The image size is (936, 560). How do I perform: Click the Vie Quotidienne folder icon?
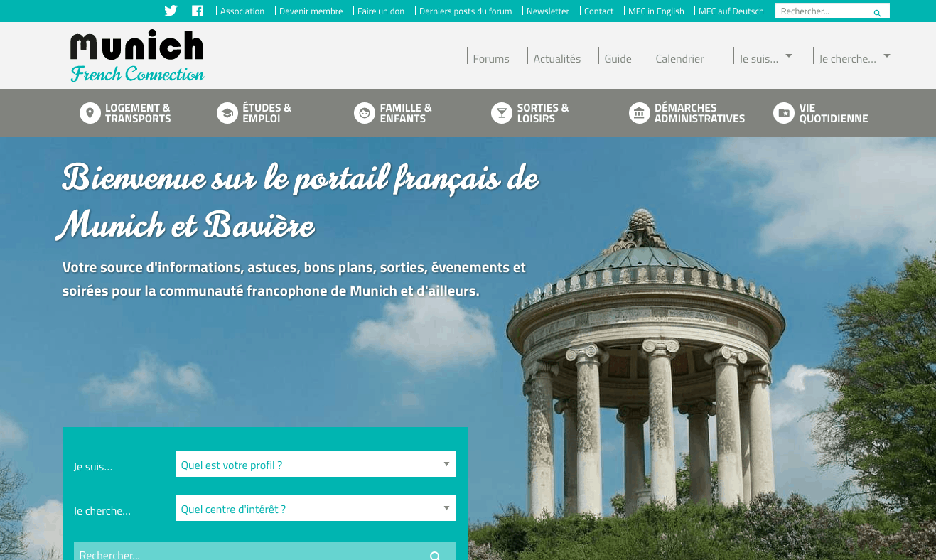(x=784, y=113)
